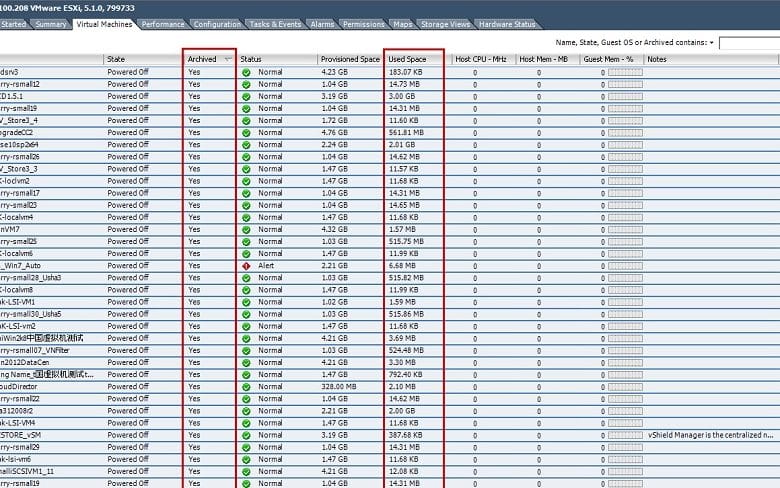Image resolution: width=780 pixels, height=488 pixels.
Task: Click the green check icon in -localvm8 row
Action: [246, 290]
